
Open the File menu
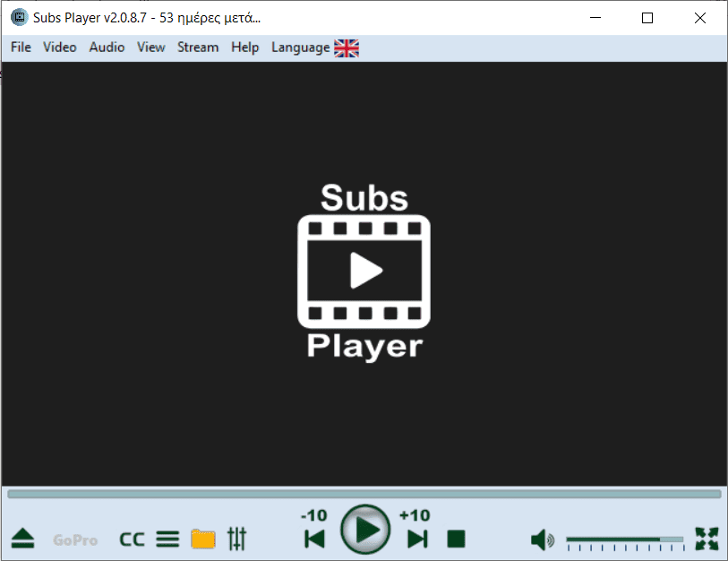[21, 47]
